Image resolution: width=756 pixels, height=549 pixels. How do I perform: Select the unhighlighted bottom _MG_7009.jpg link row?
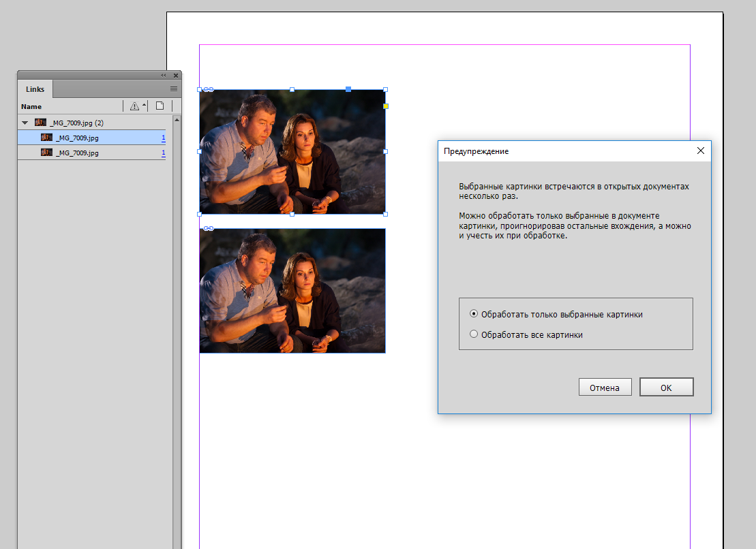coord(91,153)
